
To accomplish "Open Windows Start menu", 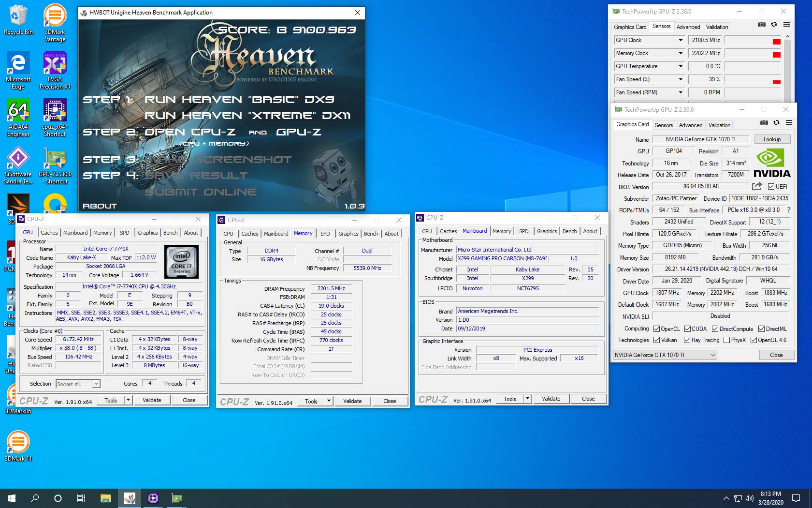I will tap(12, 498).
